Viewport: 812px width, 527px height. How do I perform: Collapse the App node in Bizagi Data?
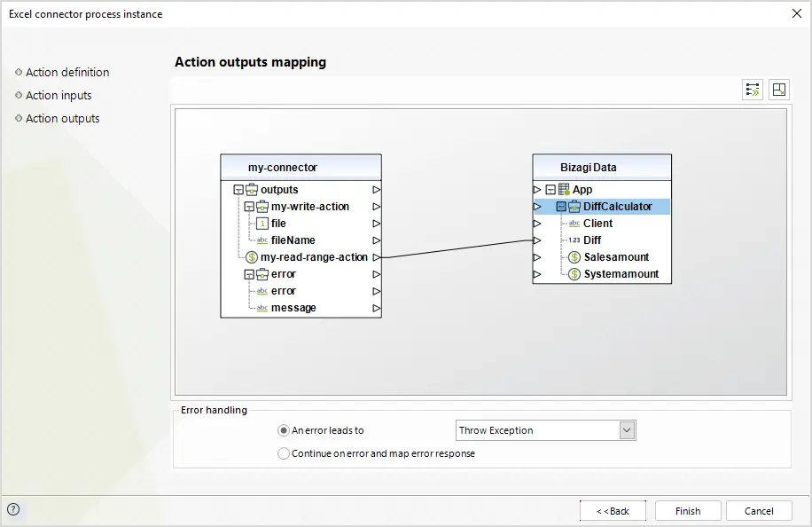[550, 190]
